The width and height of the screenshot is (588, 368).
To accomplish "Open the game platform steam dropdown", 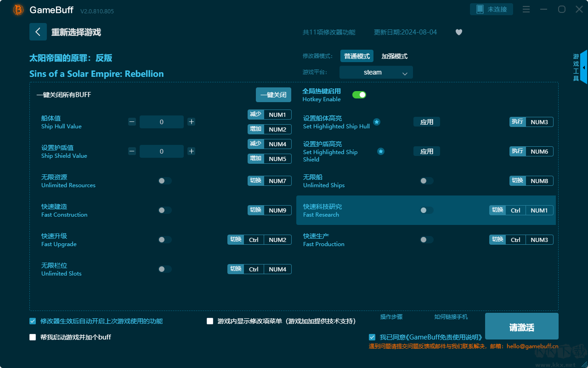I will [376, 72].
